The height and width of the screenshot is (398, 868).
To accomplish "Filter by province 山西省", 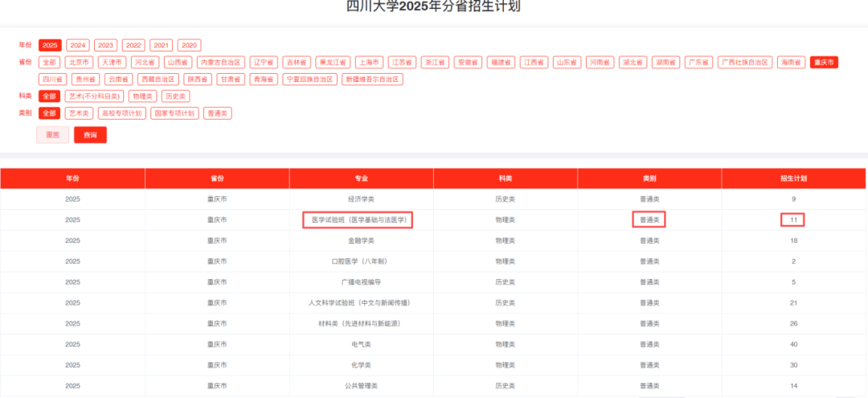I will point(178,63).
